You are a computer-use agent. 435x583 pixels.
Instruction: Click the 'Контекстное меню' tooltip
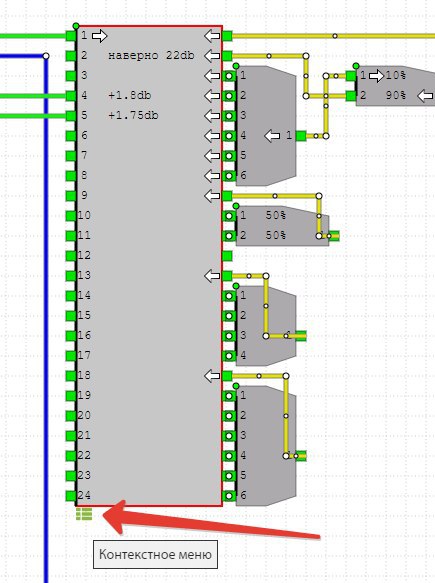pyautogui.click(x=155, y=554)
